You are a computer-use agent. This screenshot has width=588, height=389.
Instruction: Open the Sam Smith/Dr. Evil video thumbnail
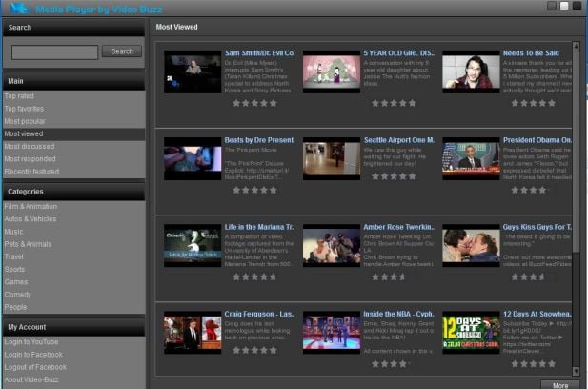click(193, 72)
